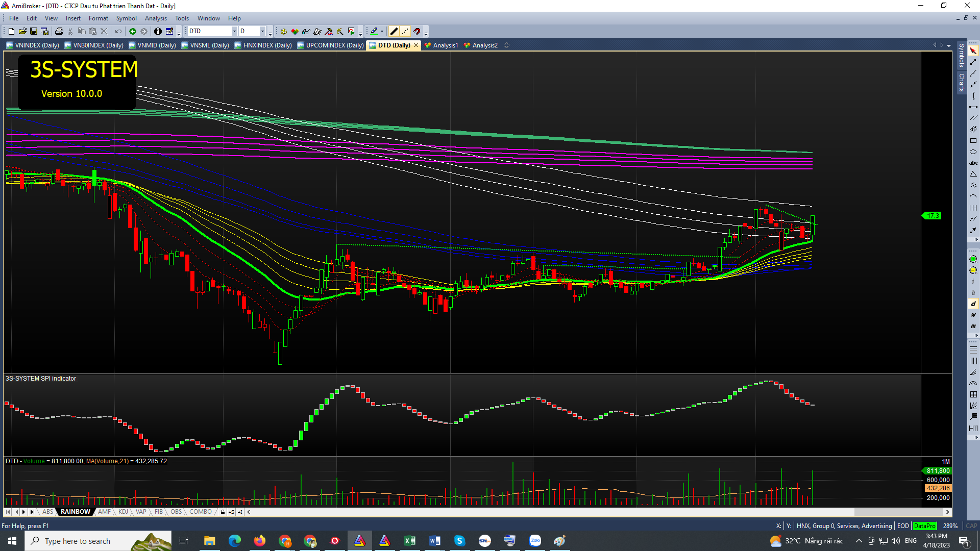The image size is (980, 551).
Task: Select the ellipse drawing tool
Action: (x=973, y=152)
